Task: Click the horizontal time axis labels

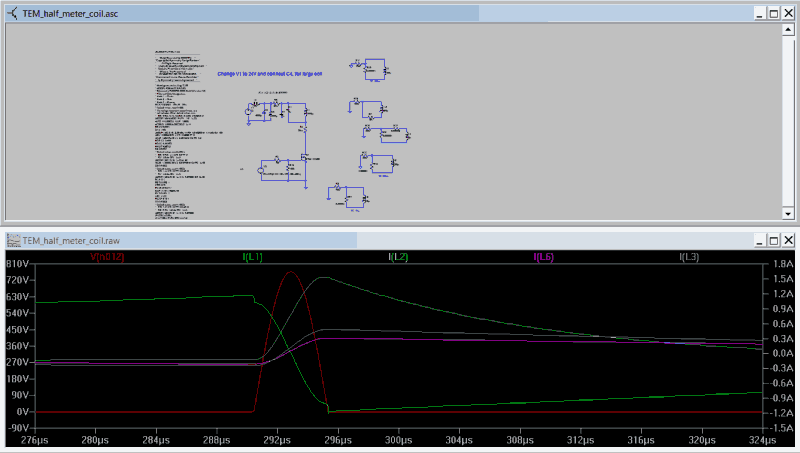Action: [x=400, y=440]
